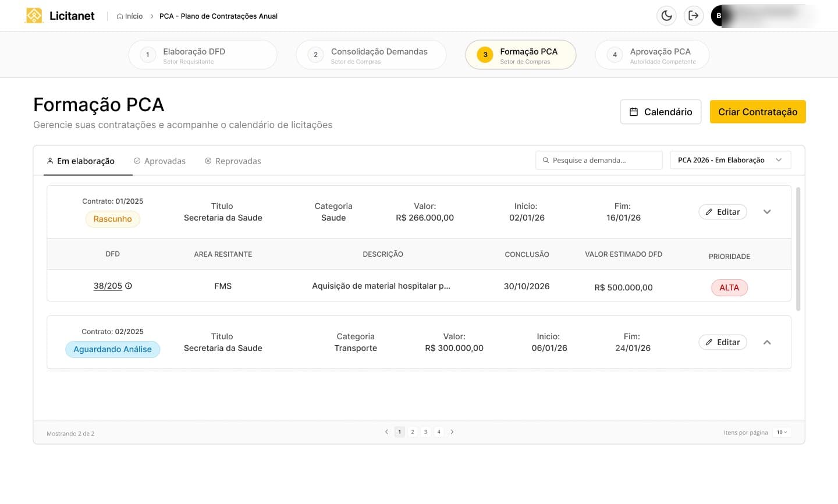
Task: Open step 4 Aprovação PCA
Action: 652,55
